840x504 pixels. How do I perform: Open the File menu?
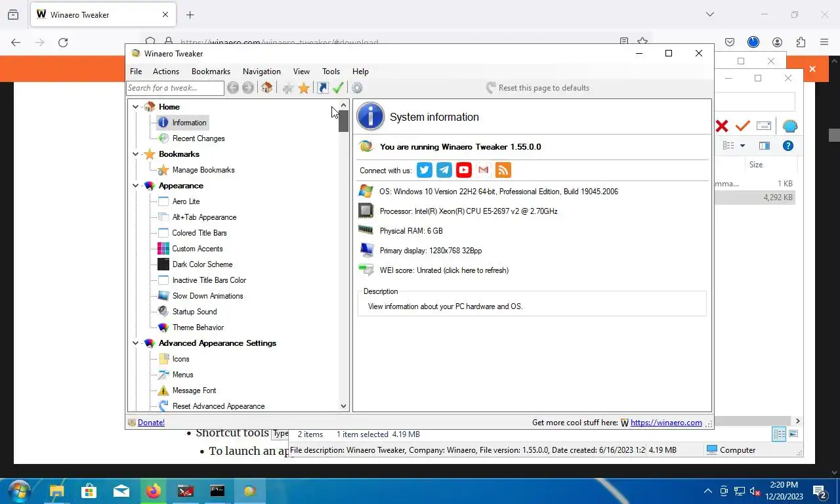(136, 72)
